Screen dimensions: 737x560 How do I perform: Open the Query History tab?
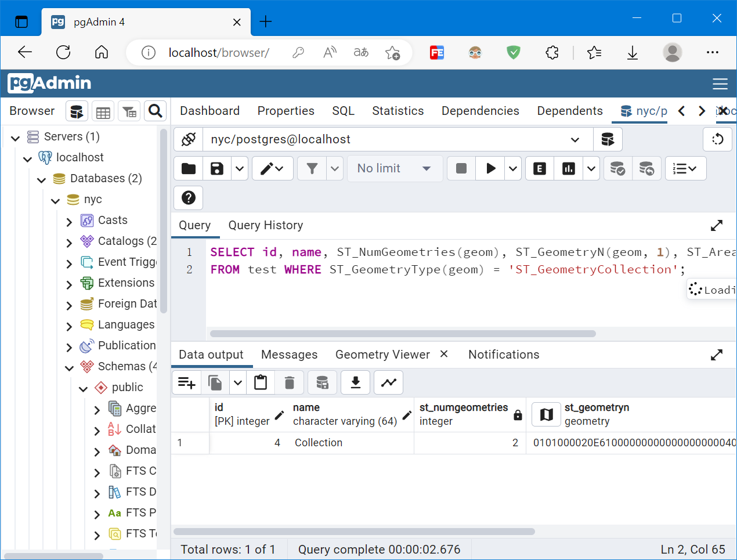point(266,225)
